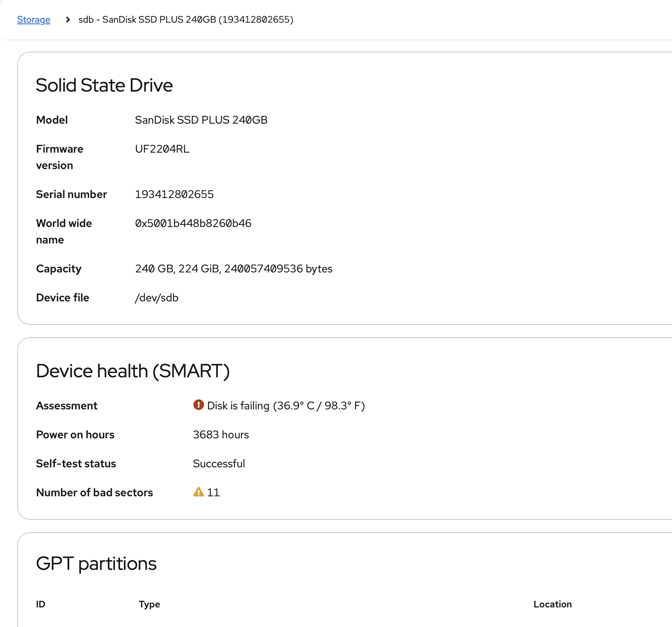Click the GPT partitions heading
The width and height of the screenshot is (672, 627).
coord(96,563)
